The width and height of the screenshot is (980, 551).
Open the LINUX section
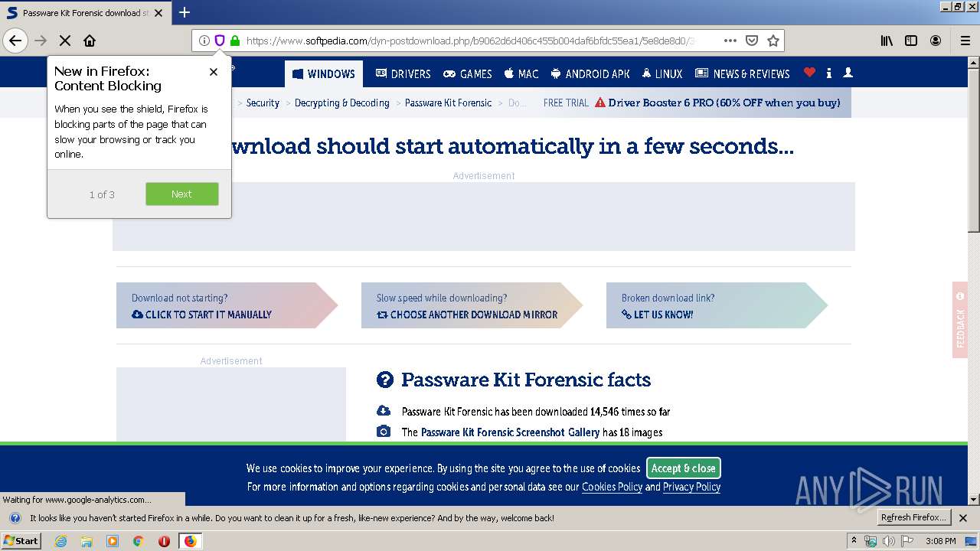click(662, 73)
